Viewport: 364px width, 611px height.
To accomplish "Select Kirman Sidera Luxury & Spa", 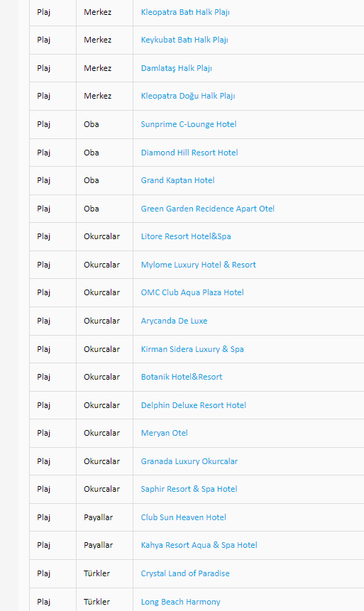I will coord(192,349).
